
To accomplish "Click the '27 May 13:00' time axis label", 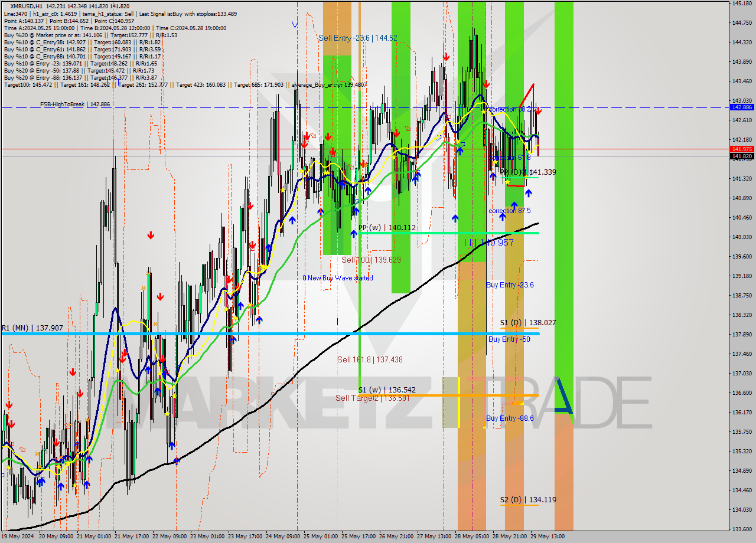I will 435,537.
